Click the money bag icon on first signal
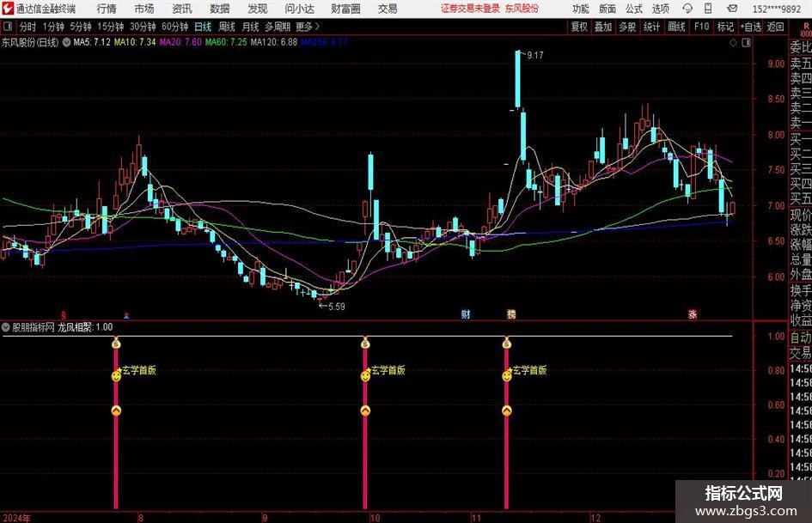 pos(116,343)
